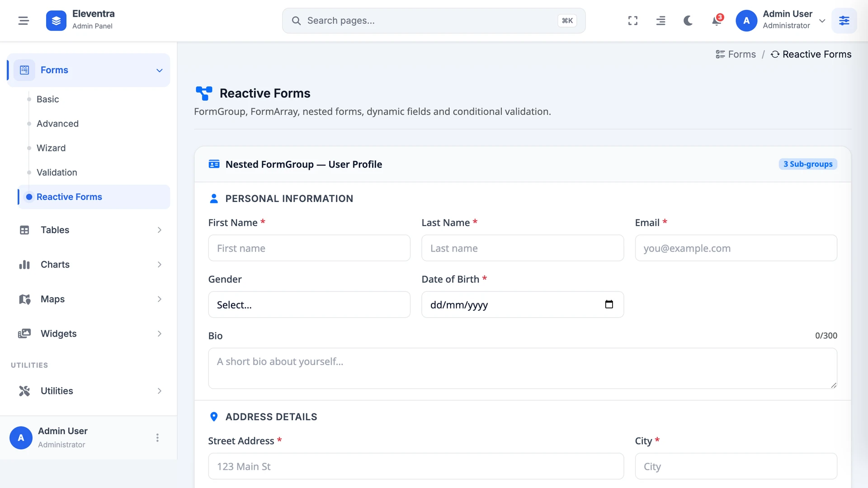The image size is (868, 488).
Task: Click the Email input field
Action: [736, 248]
